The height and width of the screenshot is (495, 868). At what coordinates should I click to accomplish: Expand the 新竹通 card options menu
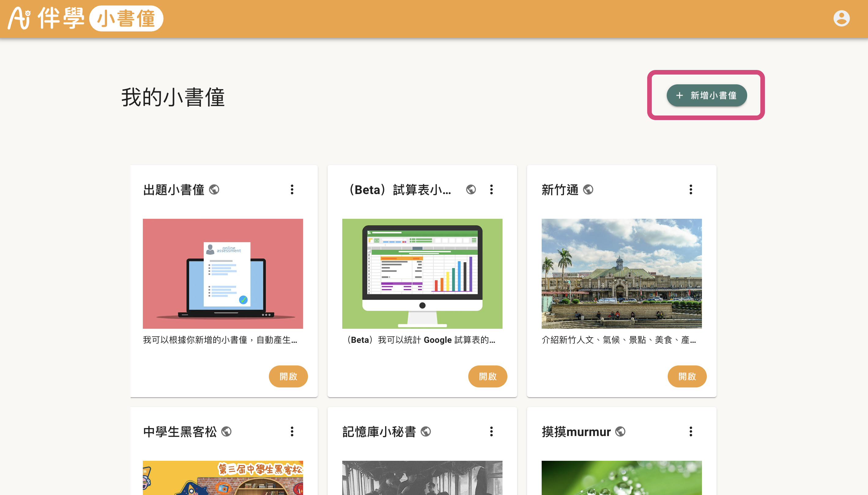coord(691,189)
